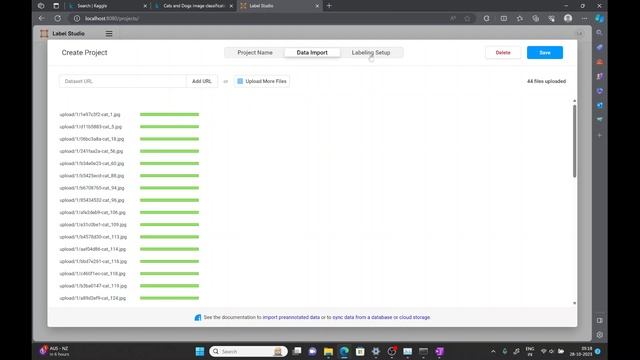
Task: Focus the Dataset URL input field
Action: tap(122, 81)
